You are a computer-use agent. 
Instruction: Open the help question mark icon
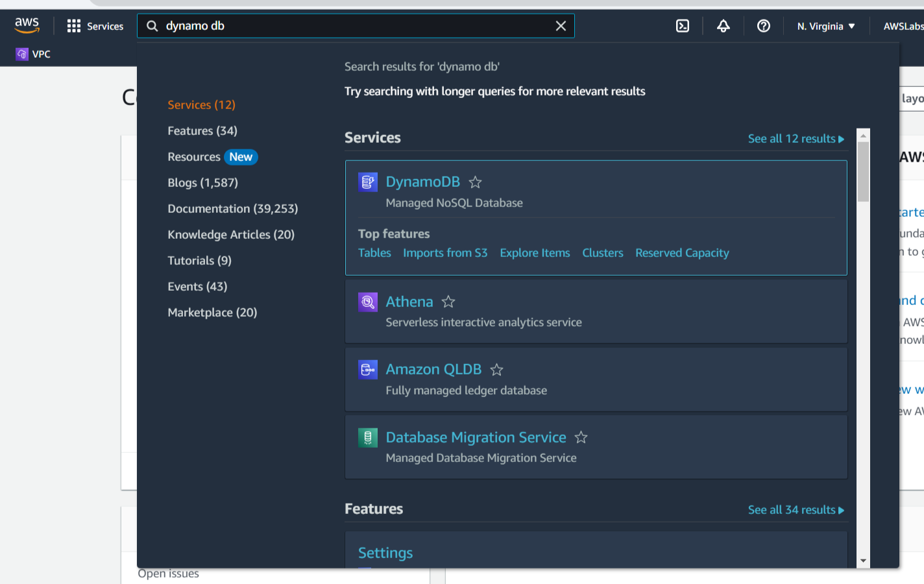764,26
